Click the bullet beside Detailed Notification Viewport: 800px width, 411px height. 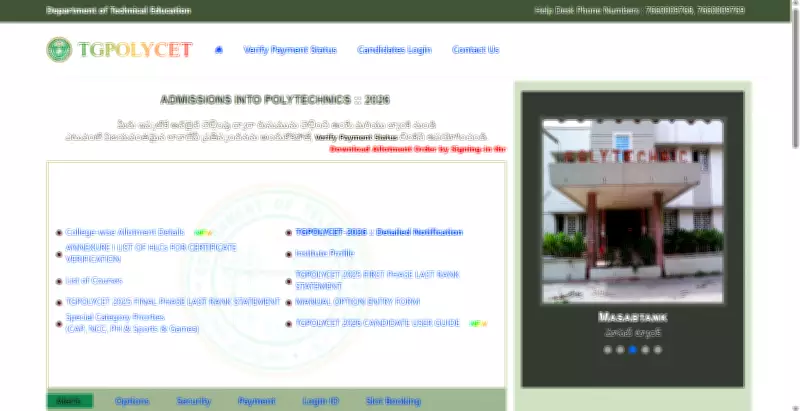(289, 233)
